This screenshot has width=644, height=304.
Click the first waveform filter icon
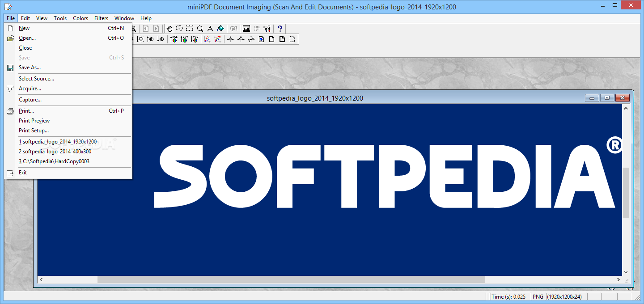click(231, 39)
